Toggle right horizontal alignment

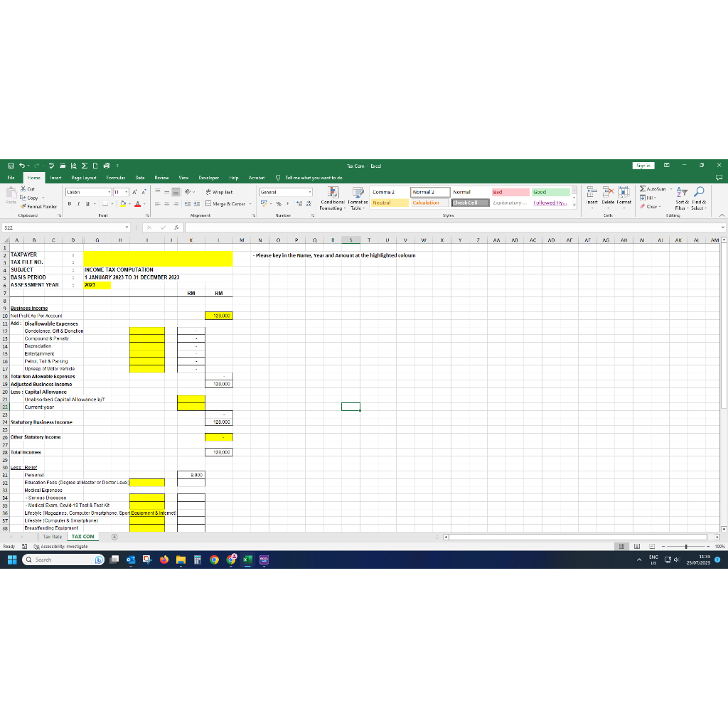[176, 203]
